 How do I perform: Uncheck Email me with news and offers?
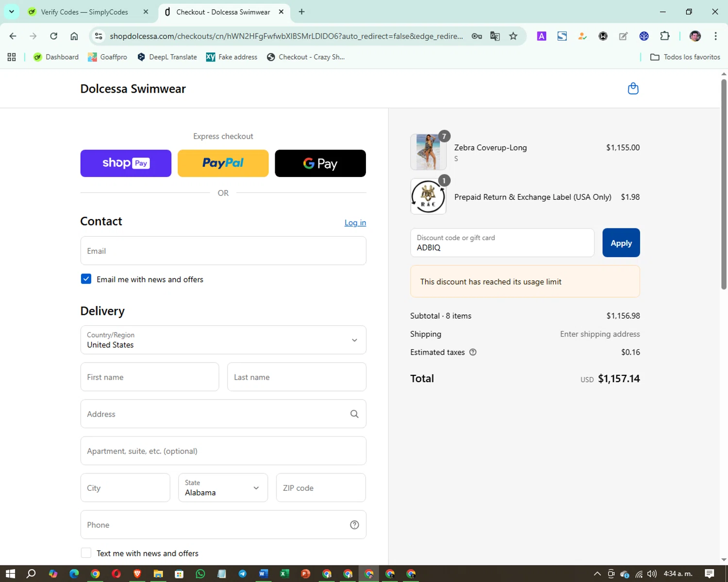pos(86,279)
